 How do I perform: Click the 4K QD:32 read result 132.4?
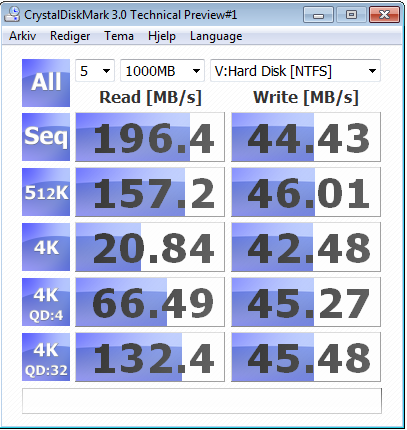pos(150,357)
